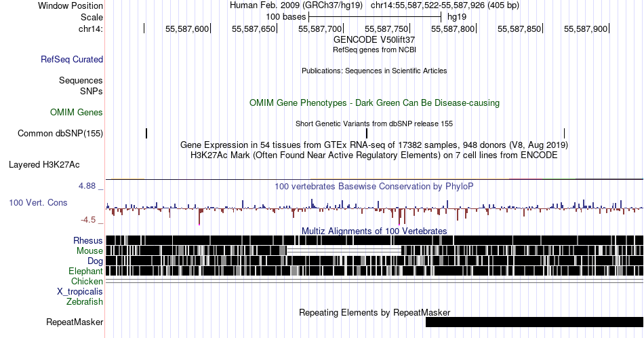644x338 pixels.
Task: Click the rightmost Common dbSNP variant mark
Action: pyautogui.click(x=564, y=133)
